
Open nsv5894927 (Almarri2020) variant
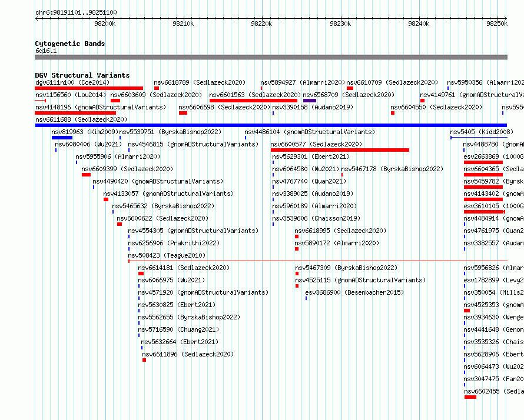pyautogui.click(x=303, y=82)
